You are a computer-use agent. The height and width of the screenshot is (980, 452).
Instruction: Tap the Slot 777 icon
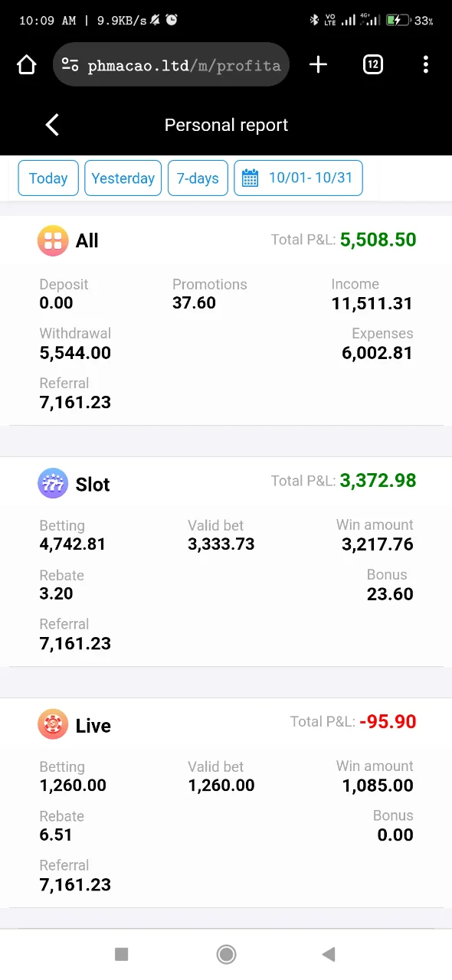click(53, 484)
